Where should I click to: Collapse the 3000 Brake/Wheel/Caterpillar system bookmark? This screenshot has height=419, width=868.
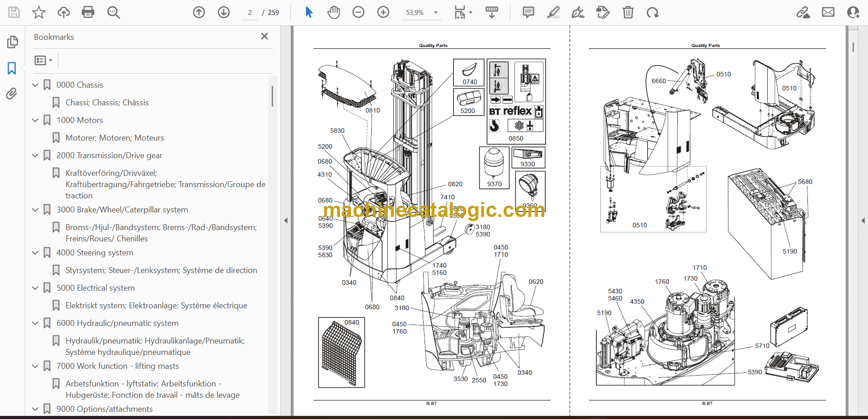click(x=35, y=209)
